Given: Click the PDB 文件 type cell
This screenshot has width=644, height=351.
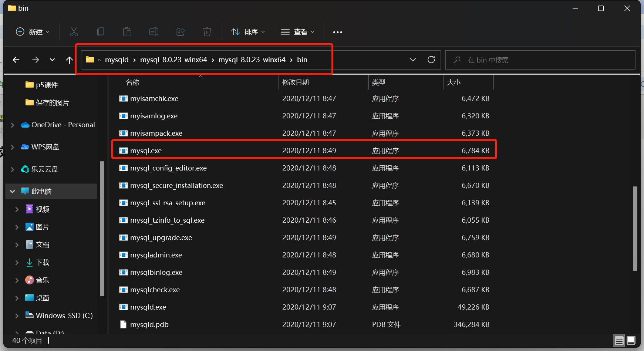Looking at the screenshot, I should pos(386,324).
